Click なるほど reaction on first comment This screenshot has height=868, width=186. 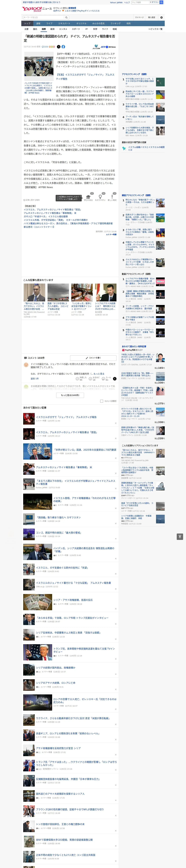[x=94, y=379]
